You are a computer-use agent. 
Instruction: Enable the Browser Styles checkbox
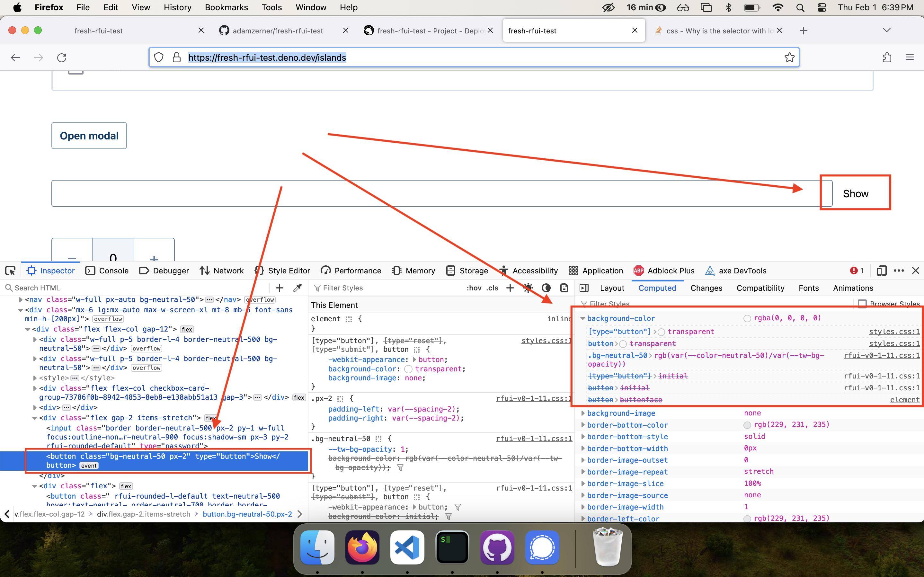click(862, 304)
